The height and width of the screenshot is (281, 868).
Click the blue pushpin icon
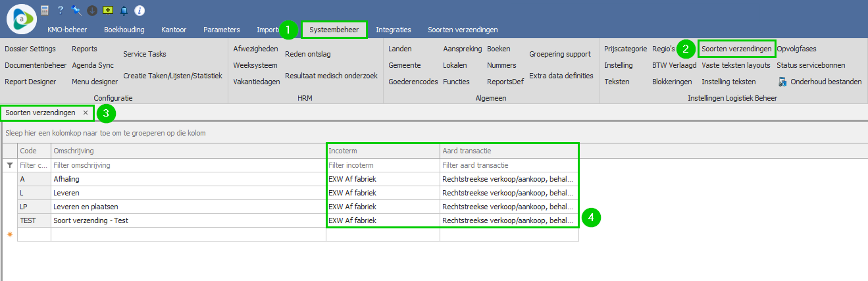[76, 10]
